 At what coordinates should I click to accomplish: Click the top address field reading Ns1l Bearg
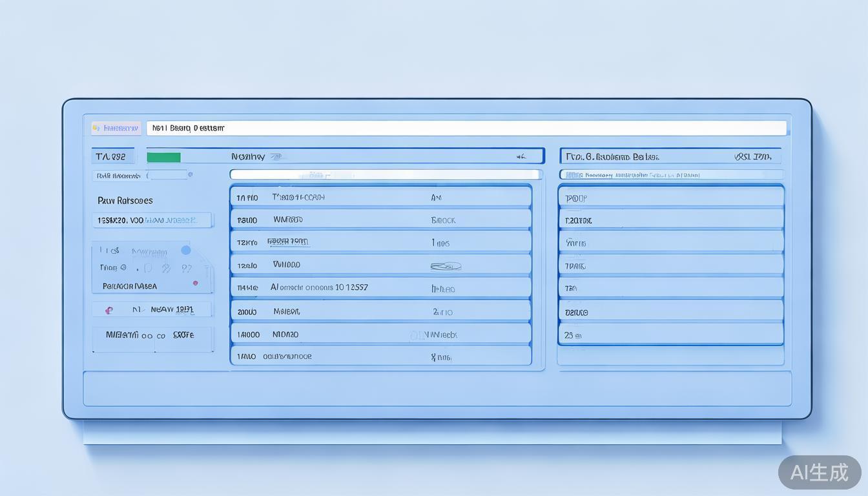[465, 128]
